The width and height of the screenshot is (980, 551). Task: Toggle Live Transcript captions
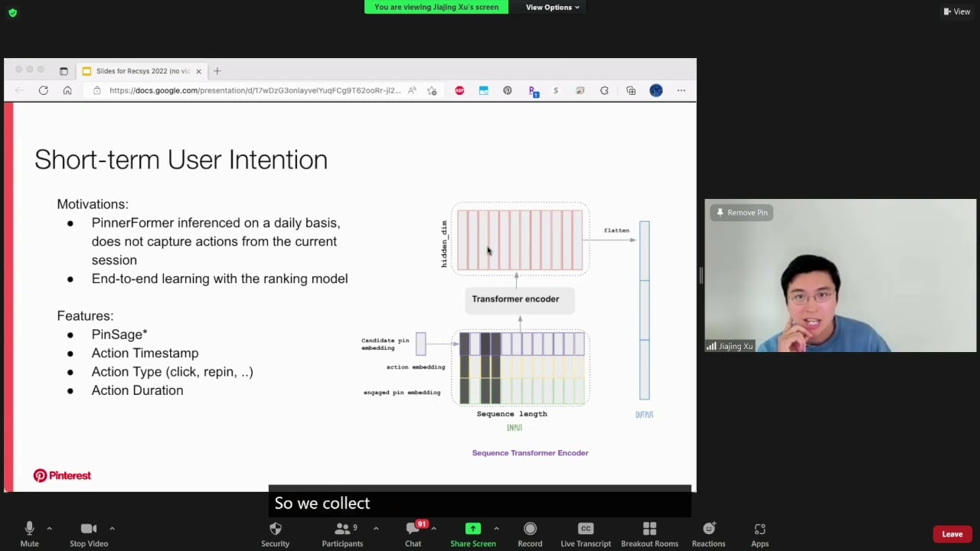[x=586, y=533]
